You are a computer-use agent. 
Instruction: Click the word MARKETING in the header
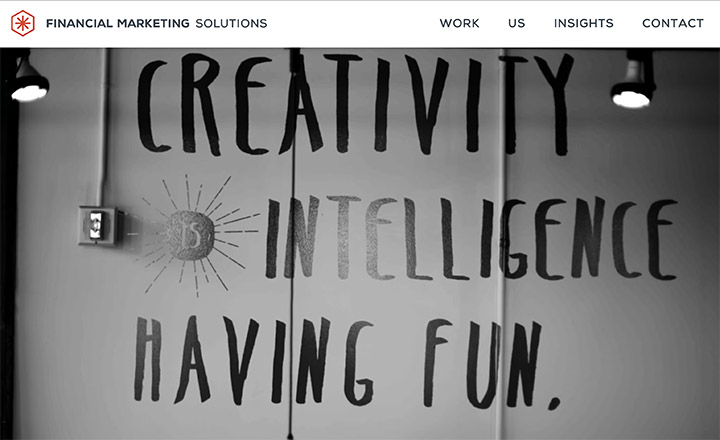click(x=153, y=23)
